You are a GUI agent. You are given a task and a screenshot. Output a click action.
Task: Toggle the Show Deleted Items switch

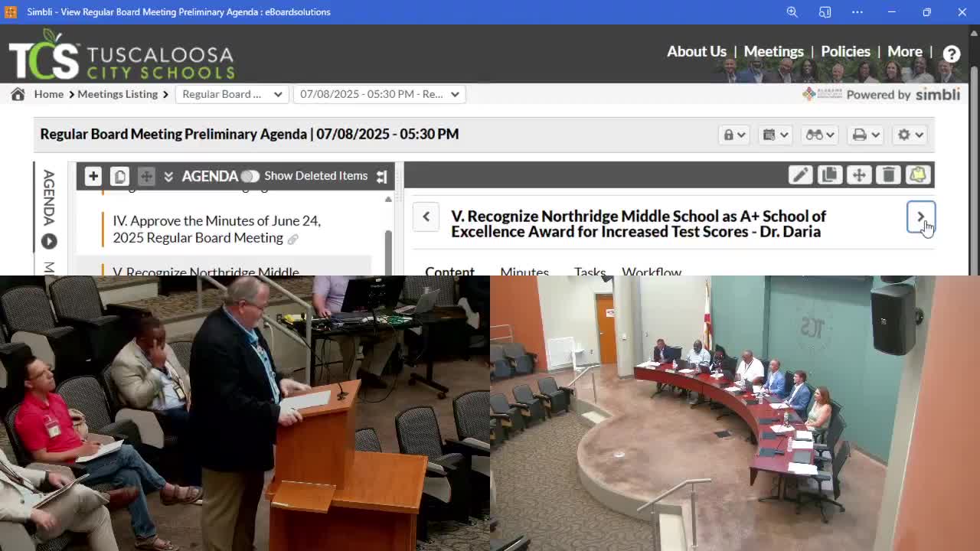pyautogui.click(x=250, y=176)
